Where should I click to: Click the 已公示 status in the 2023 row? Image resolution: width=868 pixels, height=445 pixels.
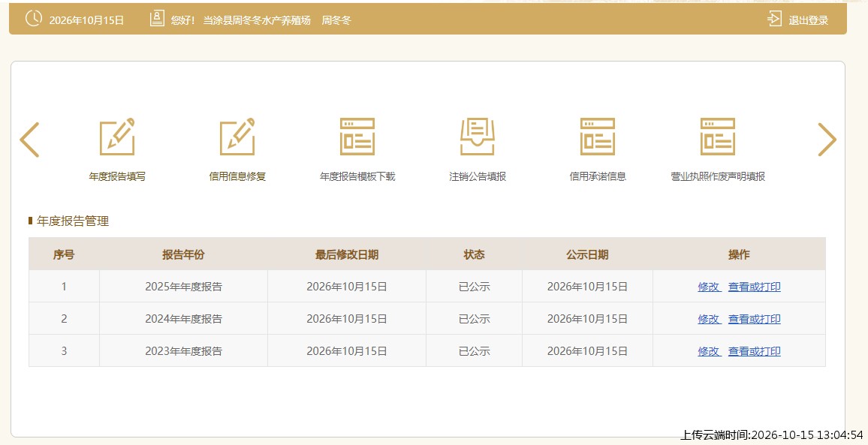(475, 351)
